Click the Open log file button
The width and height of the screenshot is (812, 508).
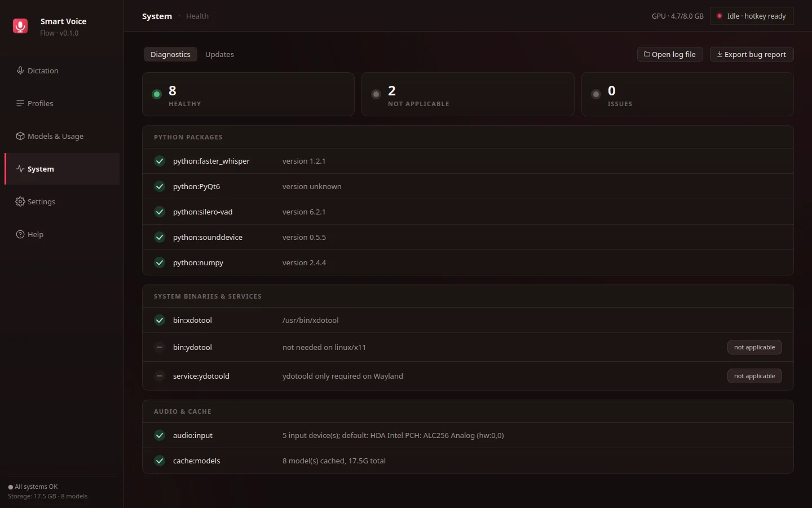click(670, 54)
